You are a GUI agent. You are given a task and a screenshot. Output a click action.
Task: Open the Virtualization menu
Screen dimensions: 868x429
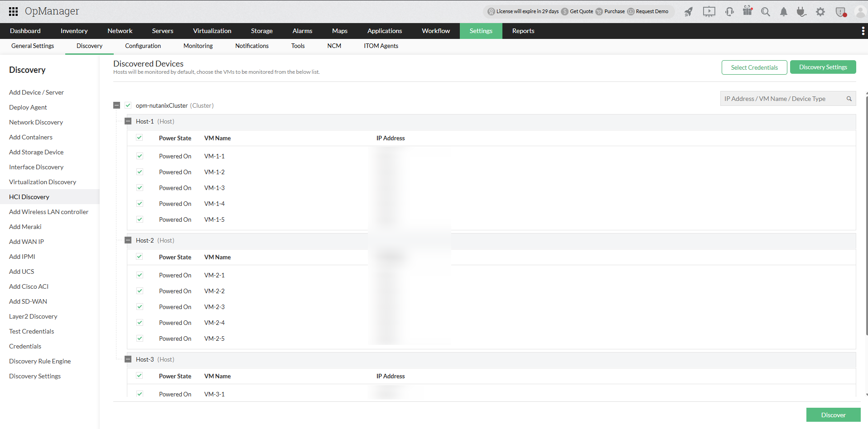(x=212, y=31)
